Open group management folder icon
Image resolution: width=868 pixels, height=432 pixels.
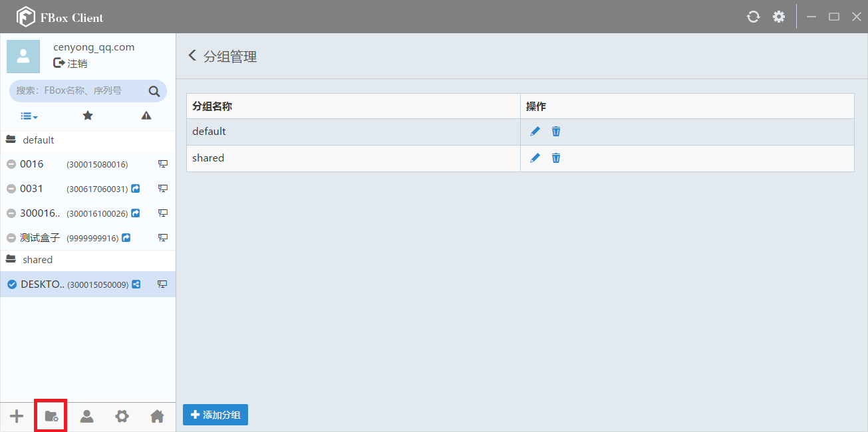51,416
